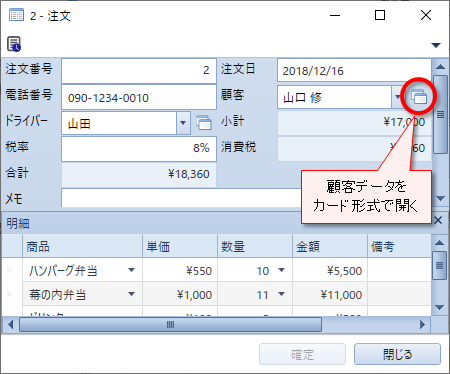Open product dropdown for ハンバーグ弁当
The height and width of the screenshot is (374, 450).
click(x=131, y=270)
